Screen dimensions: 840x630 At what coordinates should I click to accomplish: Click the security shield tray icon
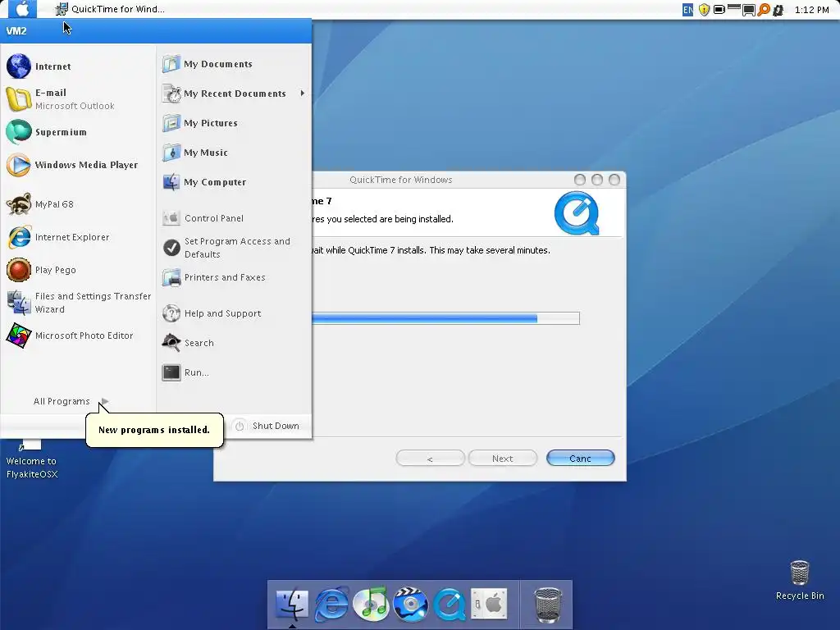click(x=704, y=9)
